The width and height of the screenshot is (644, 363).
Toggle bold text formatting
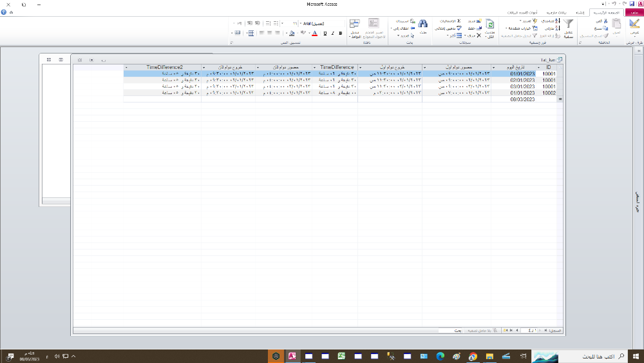tap(340, 33)
